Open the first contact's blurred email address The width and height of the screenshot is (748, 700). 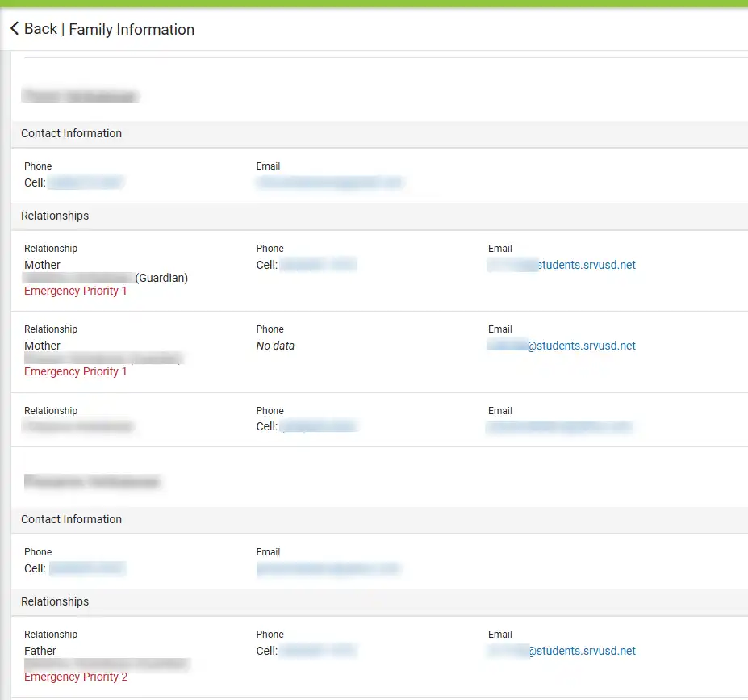(x=329, y=182)
